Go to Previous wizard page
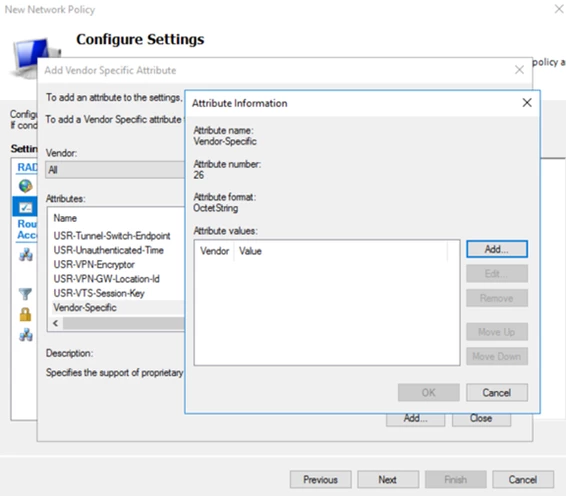Viewport: 566px width, 496px height. [x=321, y=479]
